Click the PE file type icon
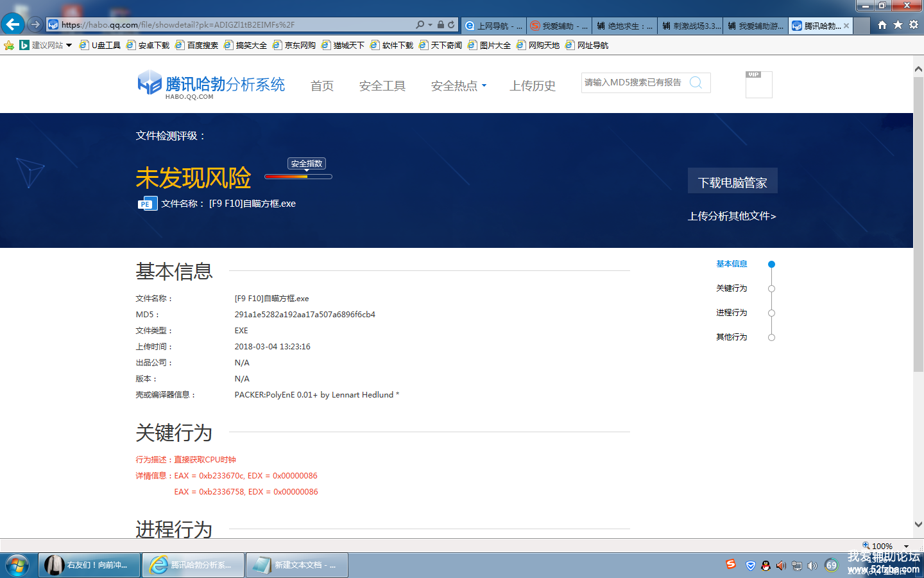 click(x=147, y=204)
